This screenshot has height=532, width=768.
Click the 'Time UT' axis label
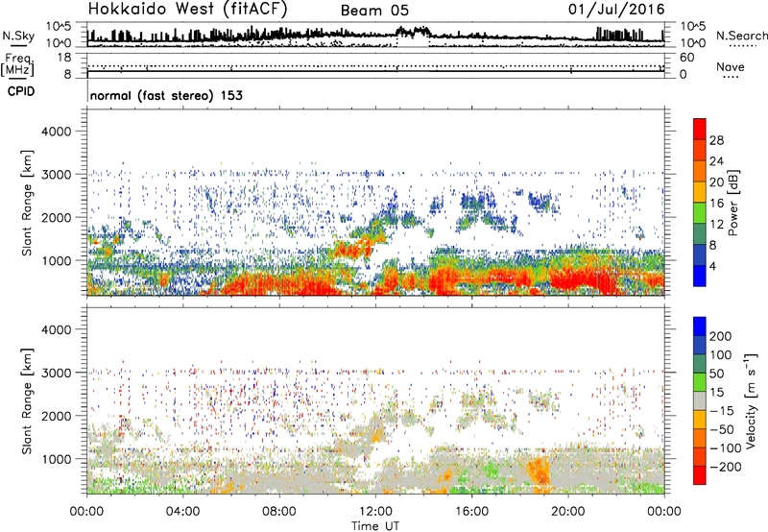[375, 525]
